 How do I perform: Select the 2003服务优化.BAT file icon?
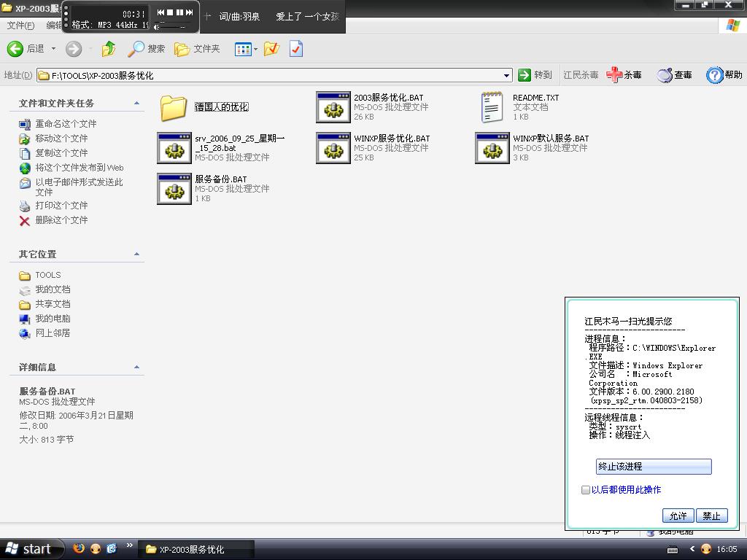point(333,107)
